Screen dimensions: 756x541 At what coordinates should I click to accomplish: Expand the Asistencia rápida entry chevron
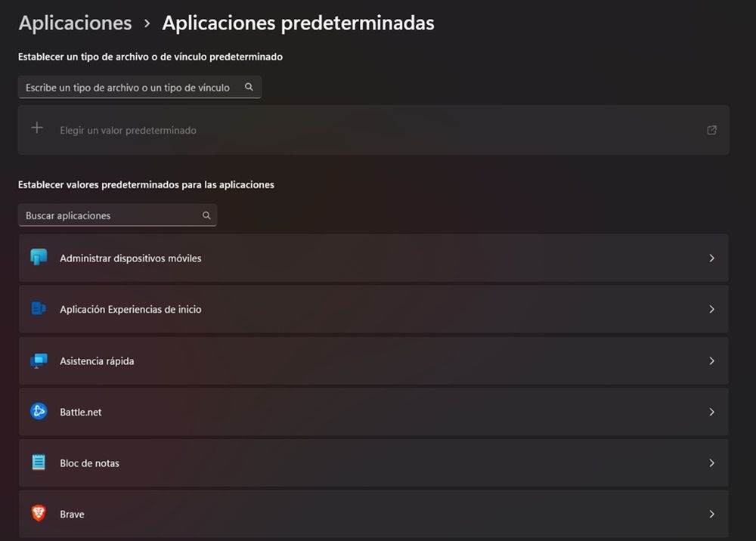coord(711,360)
